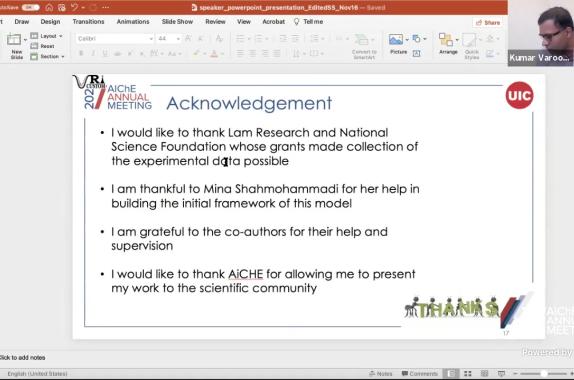
Task: Toggle Notes pane in status bar
Action: (x=381, y=373)
